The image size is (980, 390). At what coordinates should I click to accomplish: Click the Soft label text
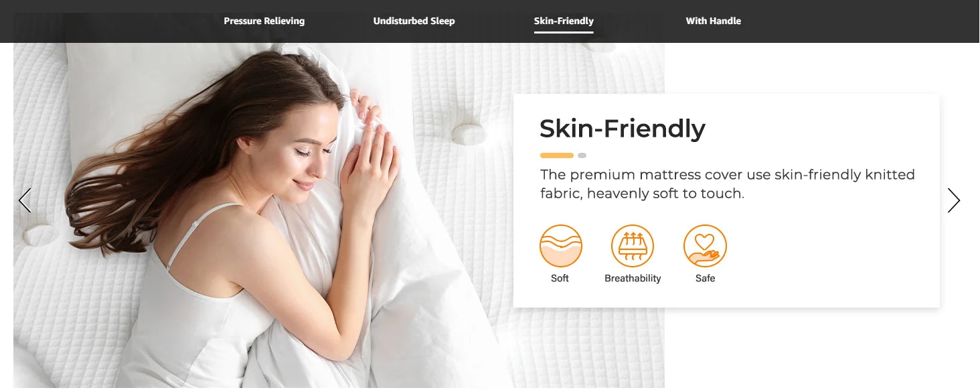pos(560,278)
